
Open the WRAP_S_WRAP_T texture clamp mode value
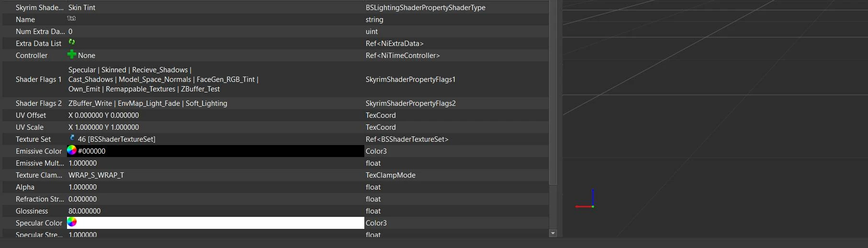96,175
